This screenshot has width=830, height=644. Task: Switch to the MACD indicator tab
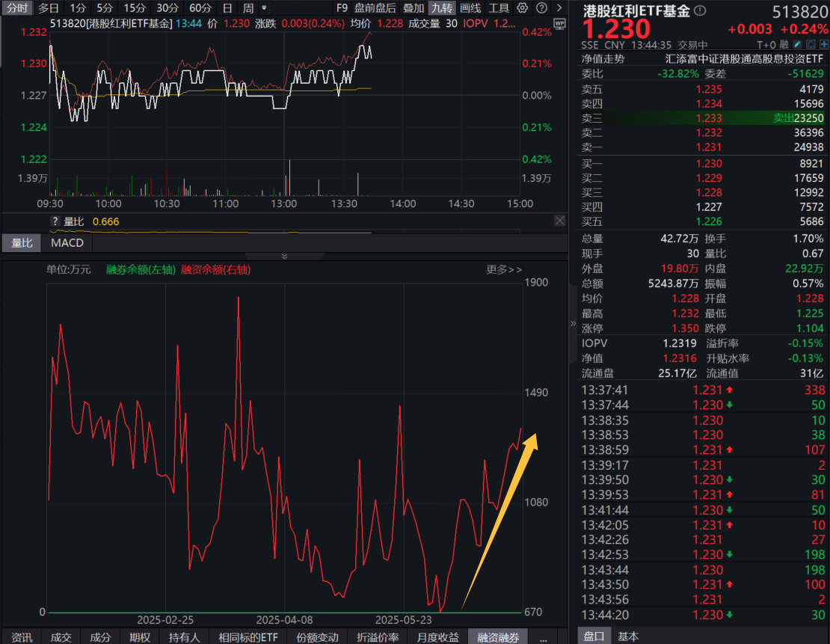point(67,242)
